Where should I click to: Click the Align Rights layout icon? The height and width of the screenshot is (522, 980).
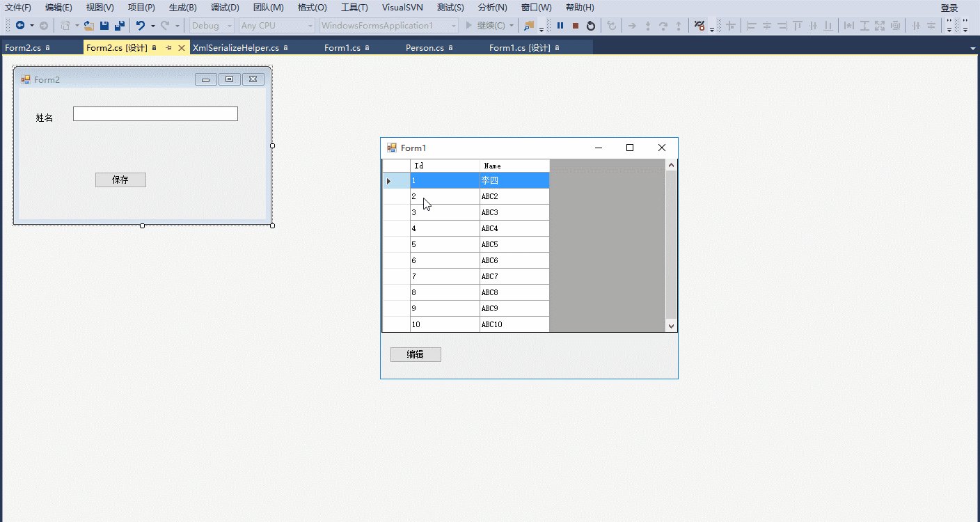782,26
